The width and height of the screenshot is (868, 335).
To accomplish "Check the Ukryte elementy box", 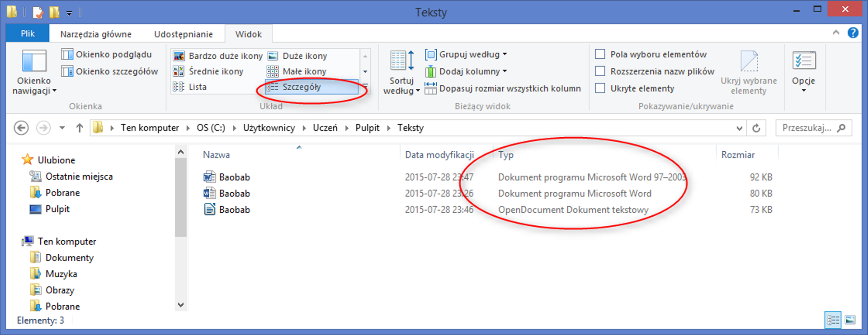I will pyautogui.click(x=600, y=88).
